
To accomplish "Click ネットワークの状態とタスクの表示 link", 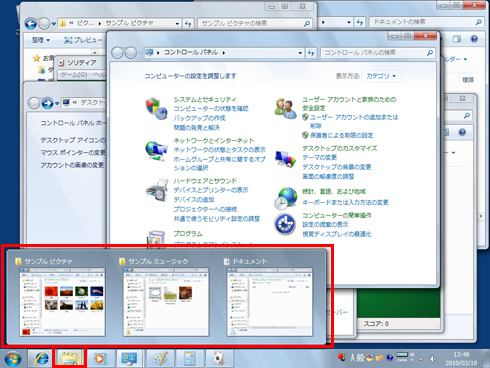I will tap(219, 150).
